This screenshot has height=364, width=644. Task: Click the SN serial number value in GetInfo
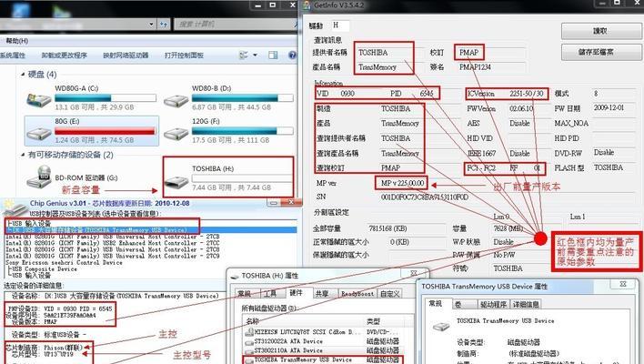(x=425, y=197)
